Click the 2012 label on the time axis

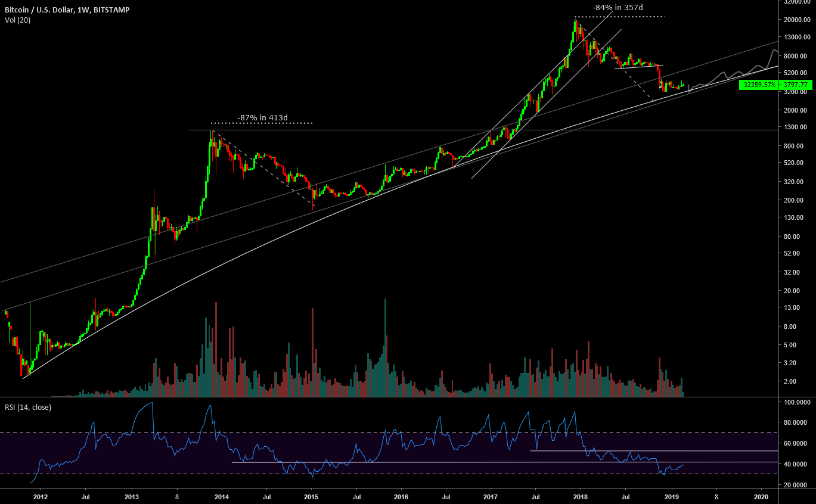tap(41, 496)
